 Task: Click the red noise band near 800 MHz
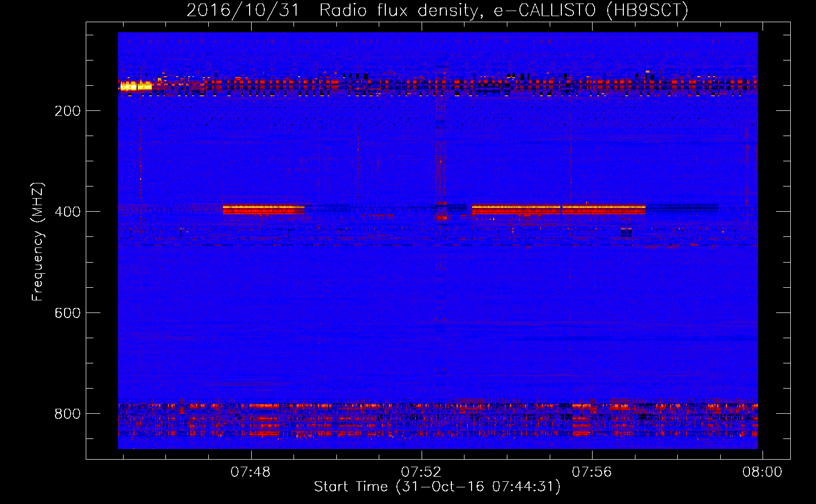(438, 419)
